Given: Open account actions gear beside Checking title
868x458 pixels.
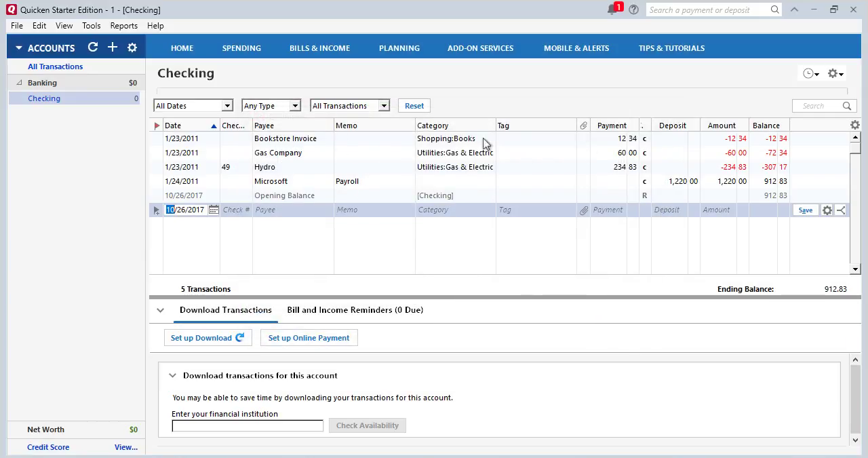Looking at the screenshot, I should tap(835, 73).
